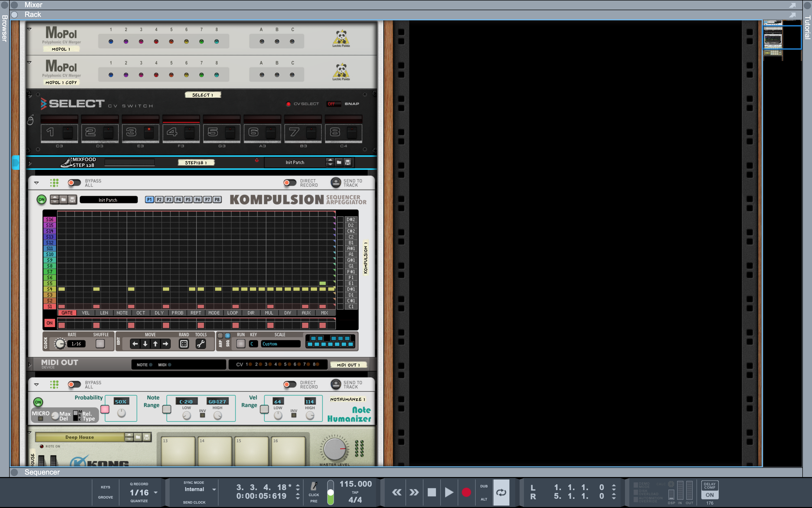Save the Kong Deep House patch
This screenshot has height=508, width=812.
click(147, 437)
